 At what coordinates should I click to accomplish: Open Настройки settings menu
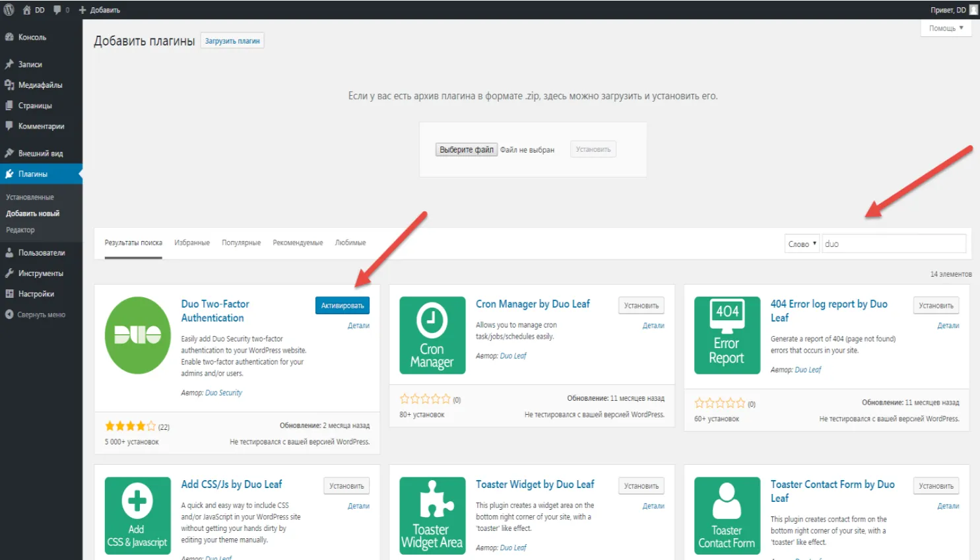click(41, 294)
